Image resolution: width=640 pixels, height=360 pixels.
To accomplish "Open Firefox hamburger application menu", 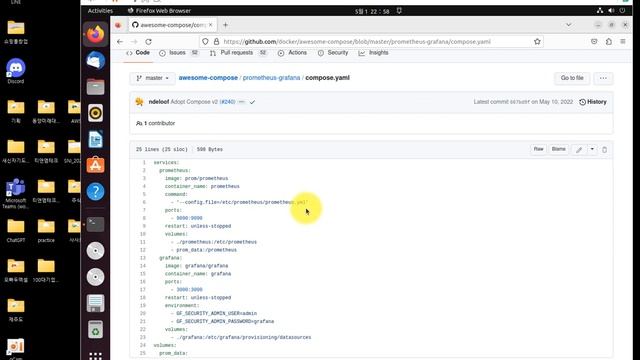I will tap(623, 42).
